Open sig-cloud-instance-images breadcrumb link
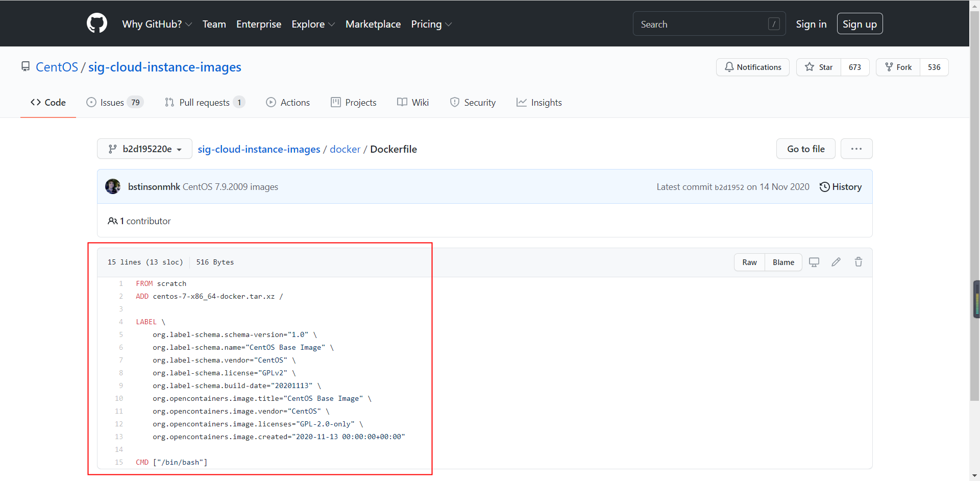Image resolution: width=980 pixels, height=481 pixels. click(259, 149)
